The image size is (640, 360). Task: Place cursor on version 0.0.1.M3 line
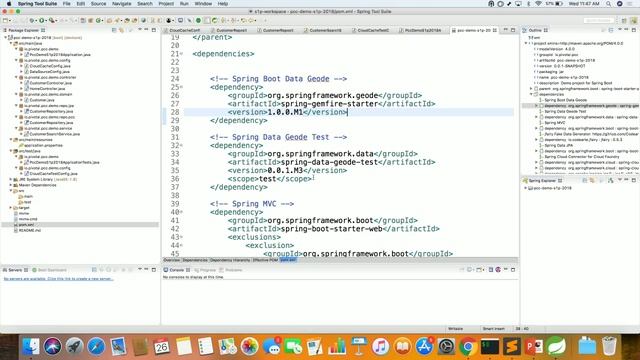click(287, 171)
